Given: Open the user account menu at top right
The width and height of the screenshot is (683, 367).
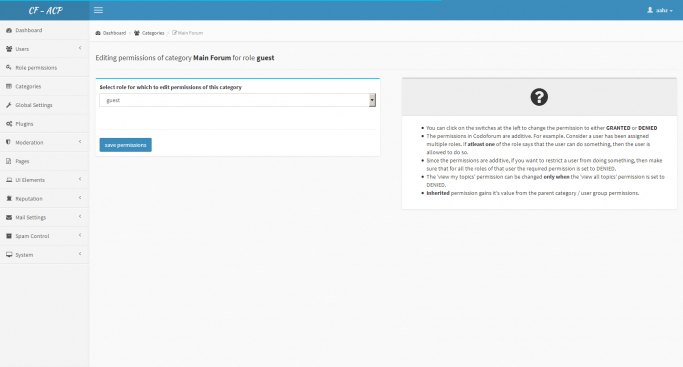Looking at the screenshot, I should [x=660, y=10].
